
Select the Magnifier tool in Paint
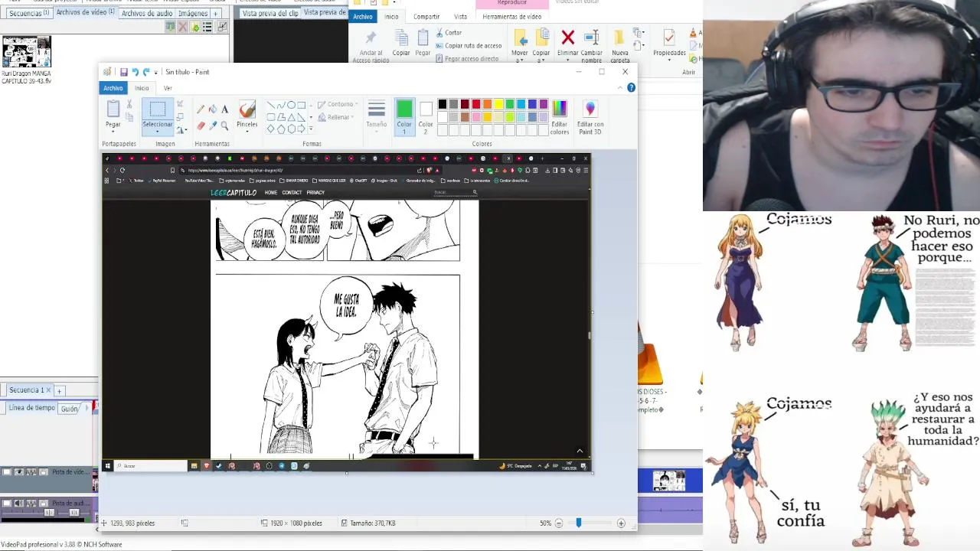224,126
